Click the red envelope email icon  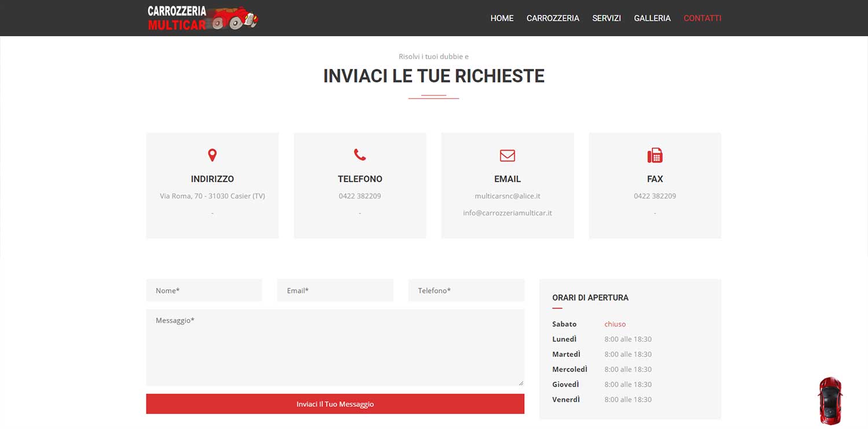507,155
